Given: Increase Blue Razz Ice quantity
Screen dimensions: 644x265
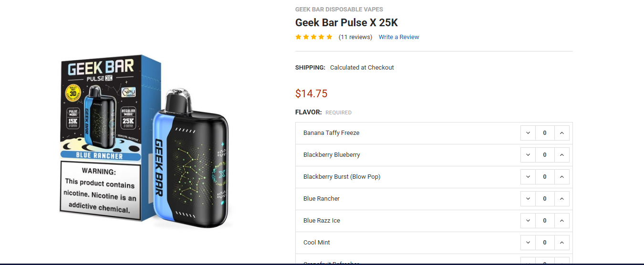Looking at the screenshot, I should point(562,221).
